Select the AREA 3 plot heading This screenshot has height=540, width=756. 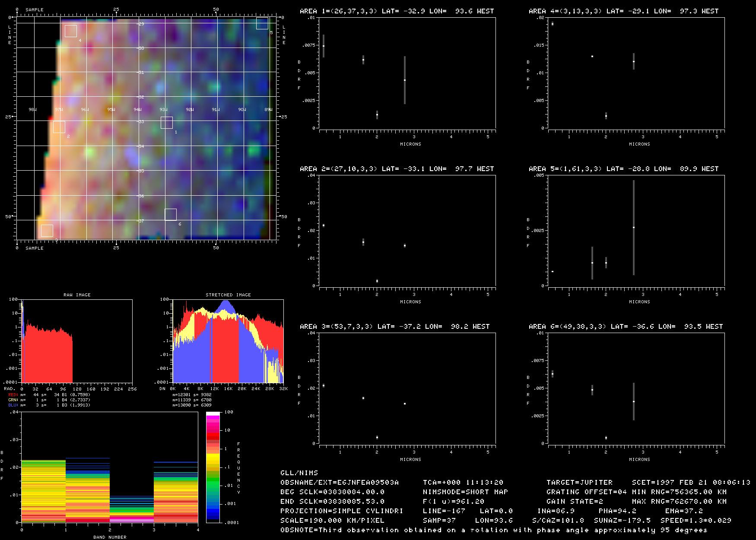coord(394,327)
